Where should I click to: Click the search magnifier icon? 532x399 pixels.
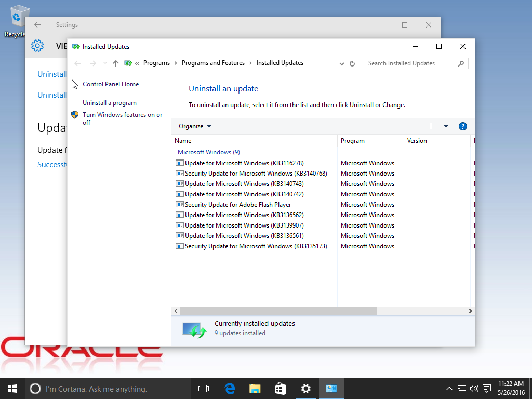click(461, 63)
